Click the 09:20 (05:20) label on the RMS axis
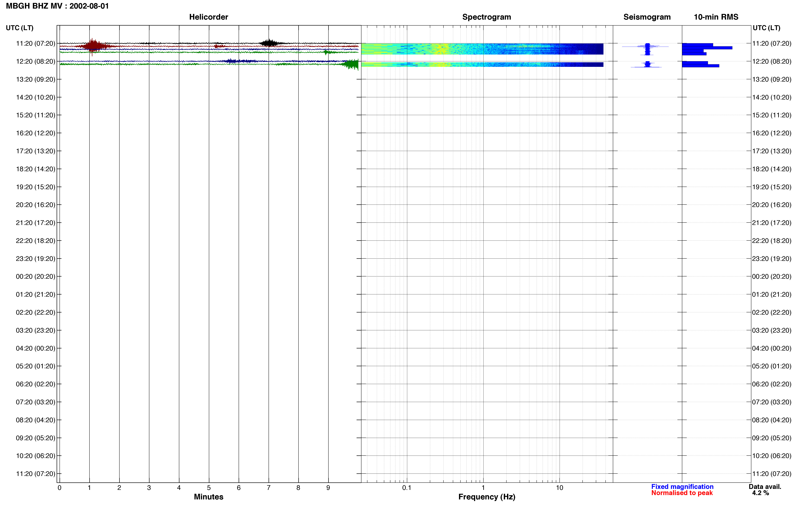The height and width of the screenshot is (508, 812). [x=772, y=438]
